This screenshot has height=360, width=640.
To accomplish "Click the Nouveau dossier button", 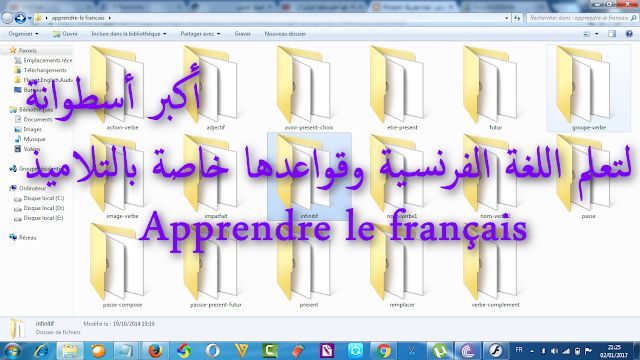I will (x=285, y=34).
